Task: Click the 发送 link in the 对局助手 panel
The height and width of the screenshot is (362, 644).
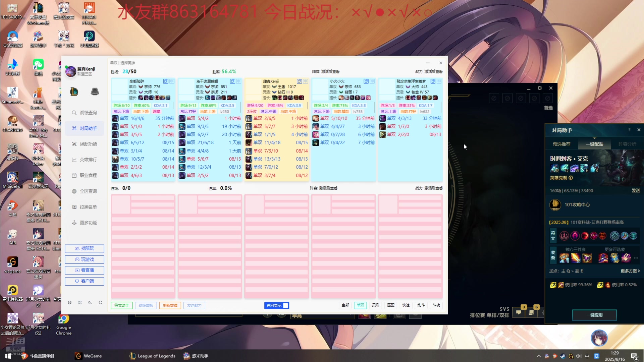Action: coord(636,191)
